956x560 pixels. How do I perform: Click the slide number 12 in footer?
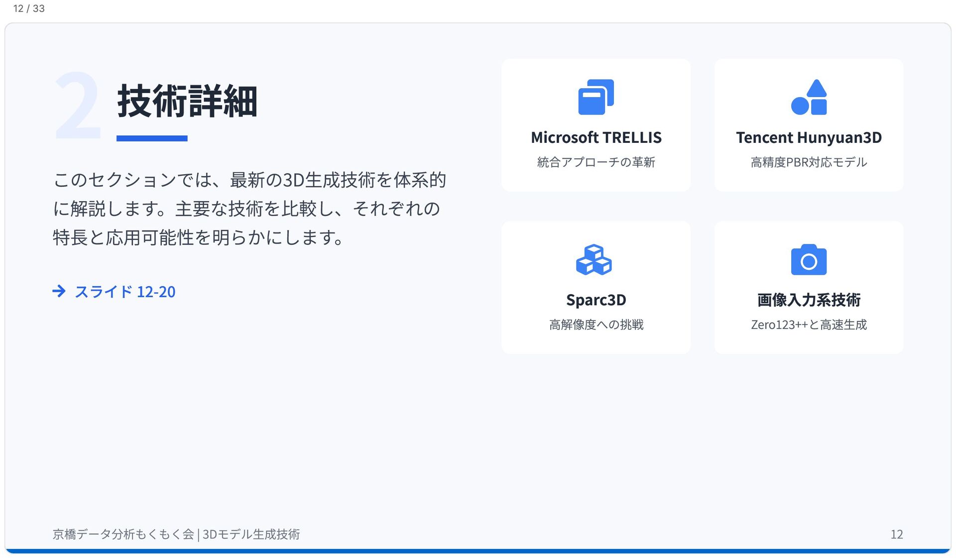point(896,534)
